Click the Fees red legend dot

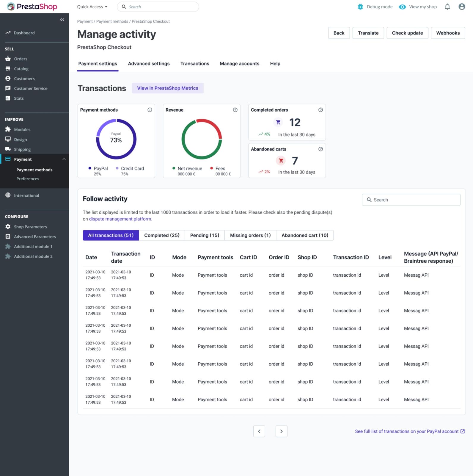[x=212, y=168]
